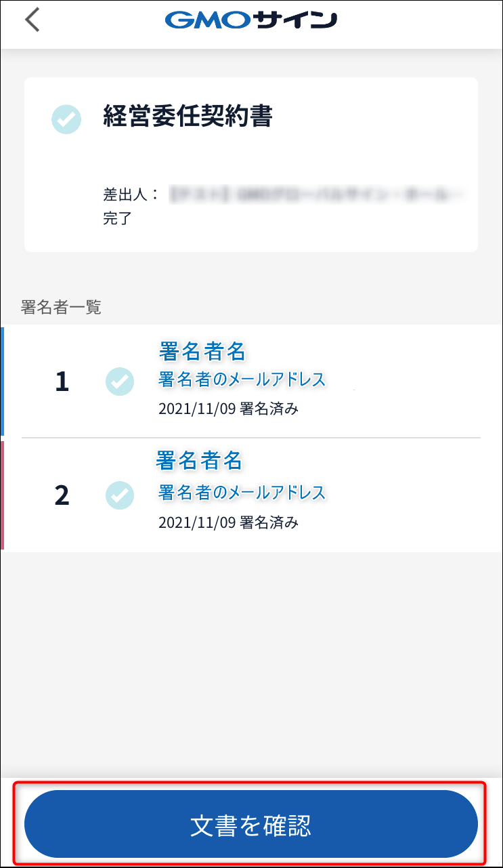Open the 文書を確認 button
The height and width of the screenshot is (868, 503).
pos(251,825)
